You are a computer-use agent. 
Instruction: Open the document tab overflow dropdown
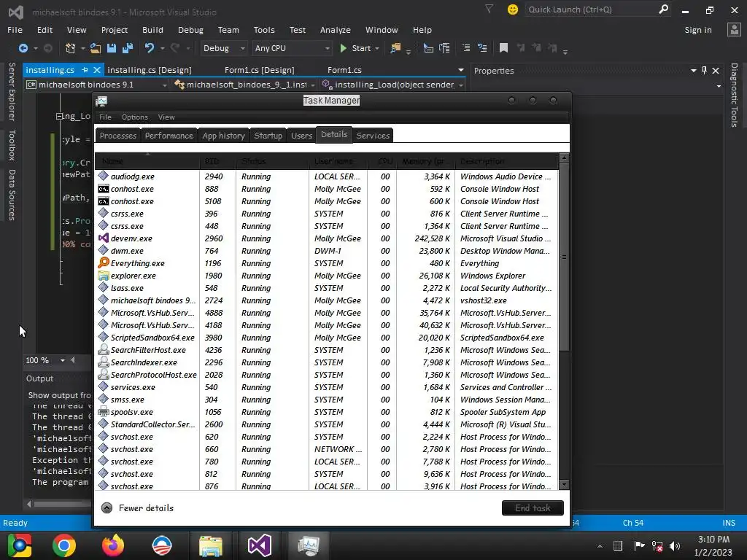click(461, 70)
